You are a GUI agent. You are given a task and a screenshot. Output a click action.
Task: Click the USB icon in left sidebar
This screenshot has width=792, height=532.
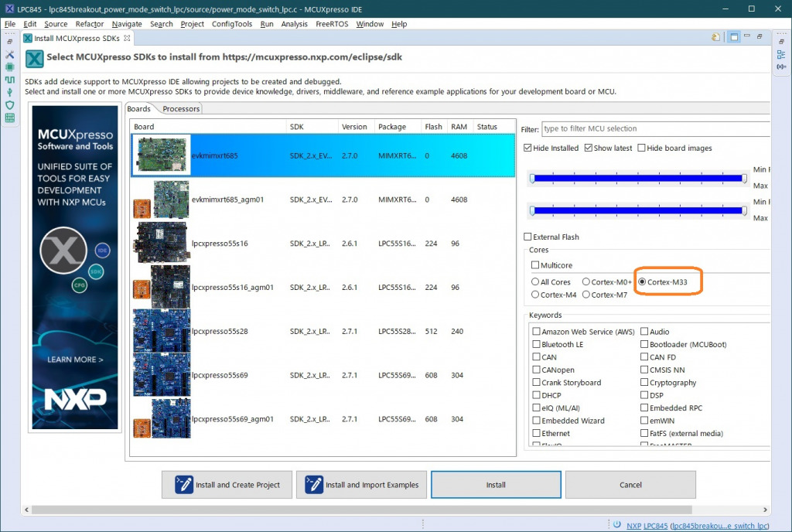[10, 92]
